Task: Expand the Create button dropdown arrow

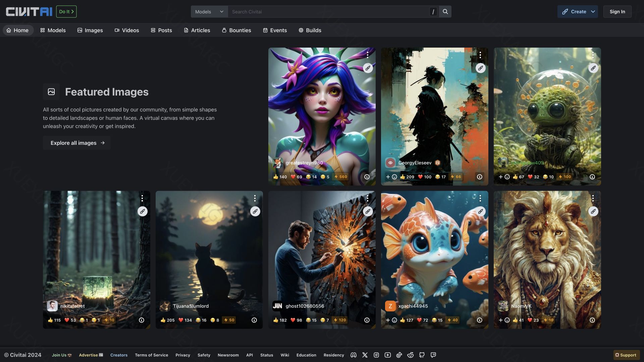Action: click(593, 12)
